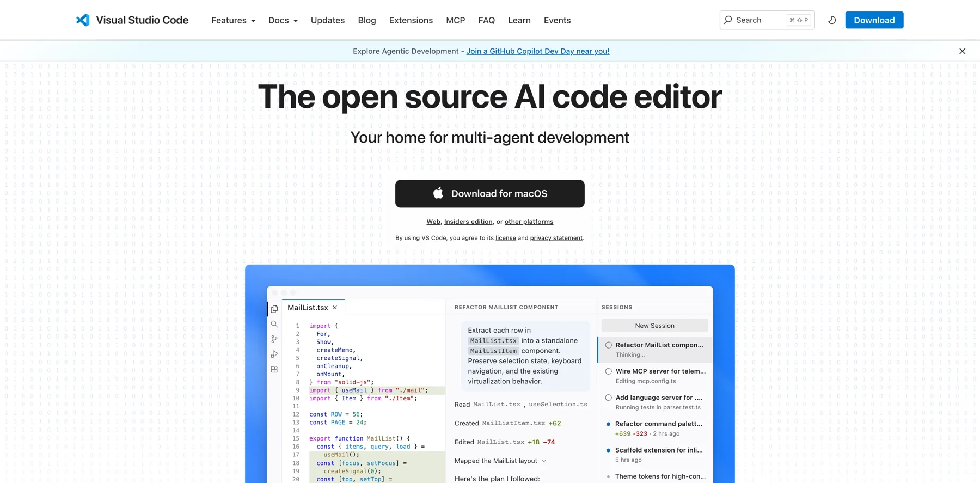Open the Run and Debug icon
Image resolution: width=980 pixels, height=483 pixels.
coord(274,354)
